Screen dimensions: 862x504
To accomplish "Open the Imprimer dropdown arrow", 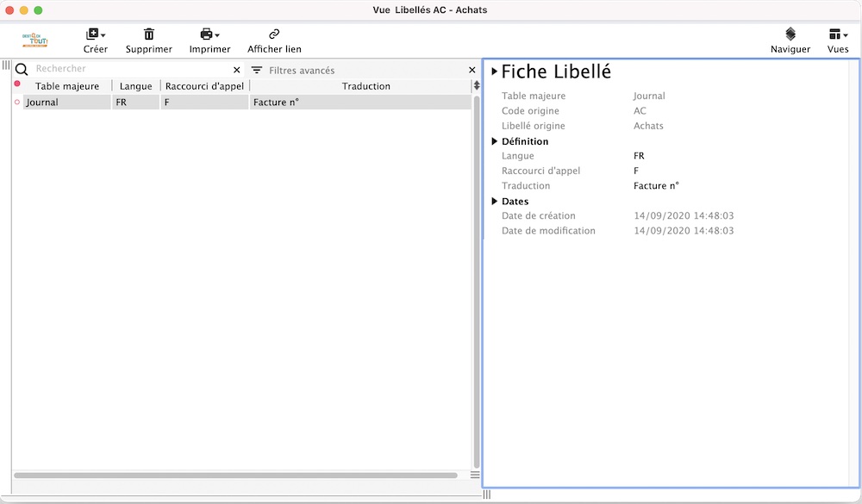I will click(217, 35).
